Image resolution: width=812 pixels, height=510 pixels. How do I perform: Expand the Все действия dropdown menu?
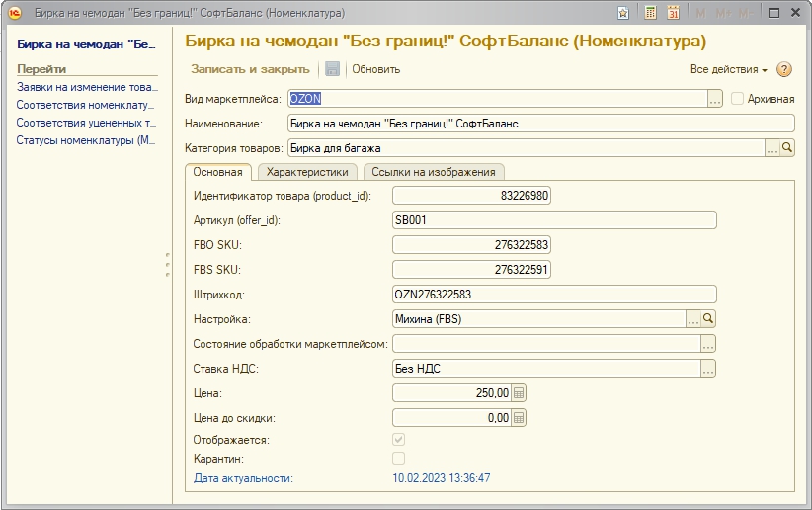(x=729, y=69)
